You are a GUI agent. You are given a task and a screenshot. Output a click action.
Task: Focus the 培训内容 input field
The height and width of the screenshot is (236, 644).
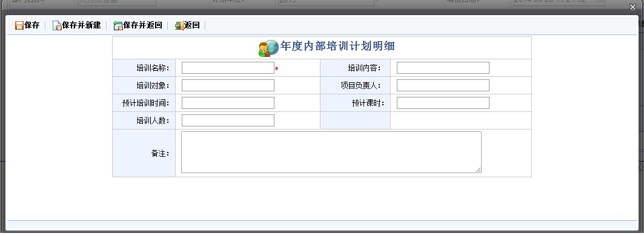point(443,68)
